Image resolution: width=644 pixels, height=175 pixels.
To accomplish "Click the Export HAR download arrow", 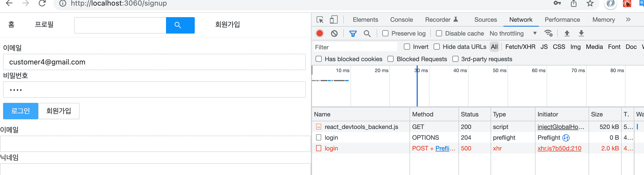I will [x=581, y=34].
